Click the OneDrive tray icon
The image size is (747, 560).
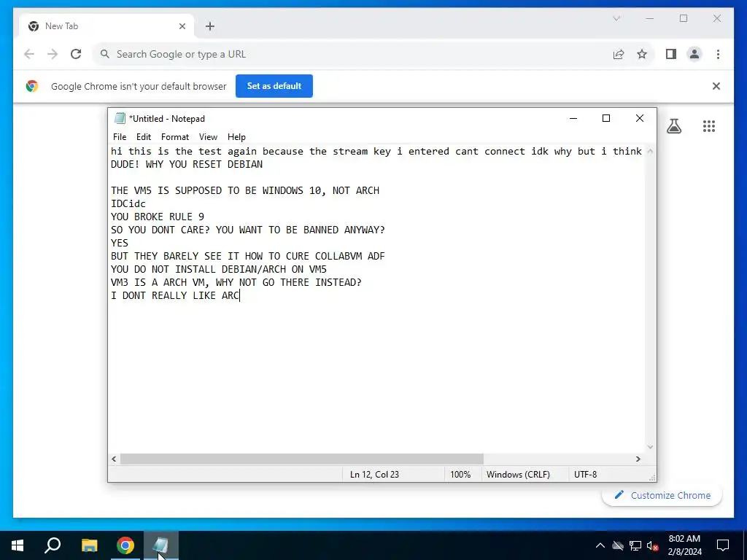[x=618, y=545]
